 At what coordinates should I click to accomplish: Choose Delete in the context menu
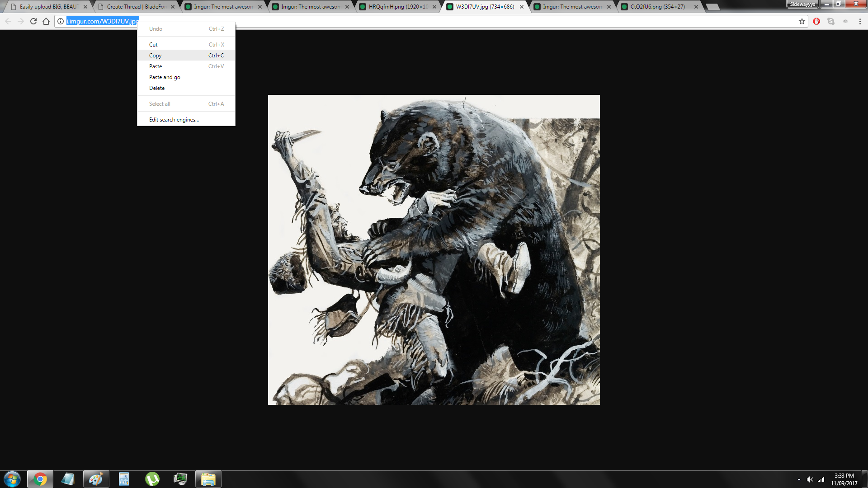(x=186, y=88)
